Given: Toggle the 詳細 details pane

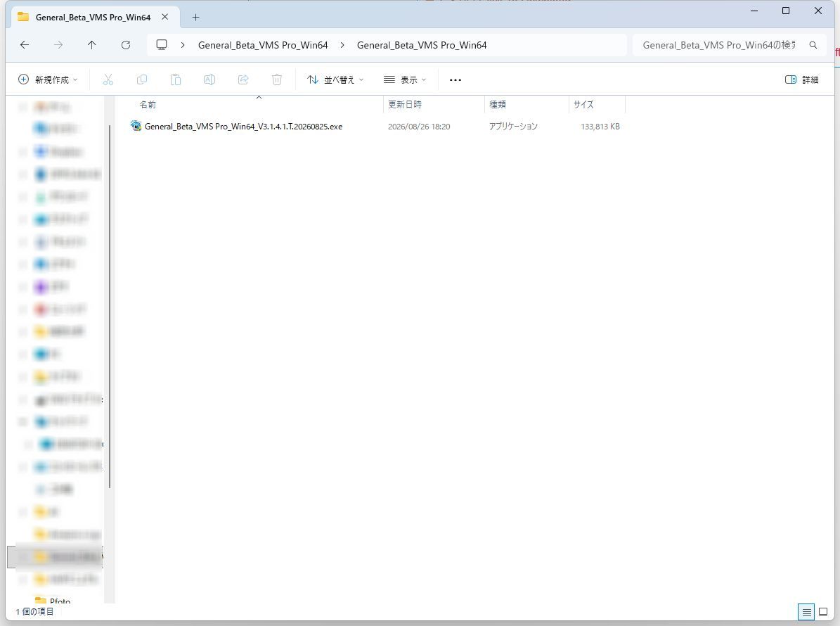Looking at the screenshot, I should [x=802, y=79].
